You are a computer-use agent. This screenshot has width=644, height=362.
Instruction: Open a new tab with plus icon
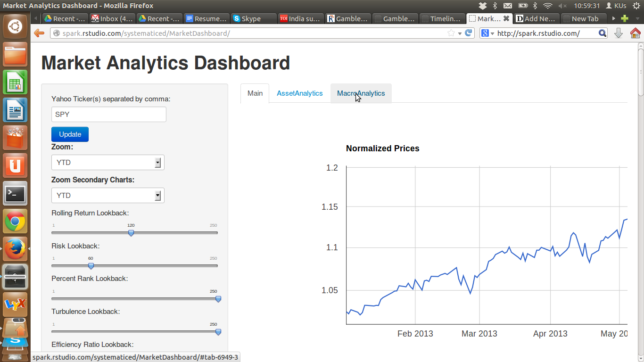(625, 19)
